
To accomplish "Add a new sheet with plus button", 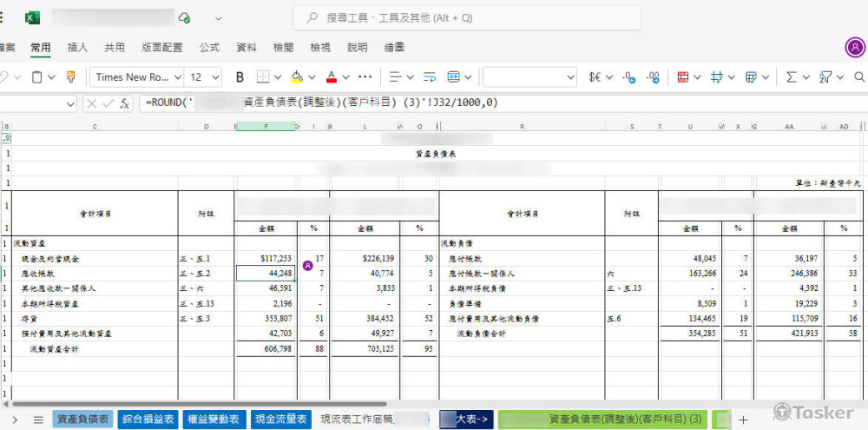I will tap(743, 420).
